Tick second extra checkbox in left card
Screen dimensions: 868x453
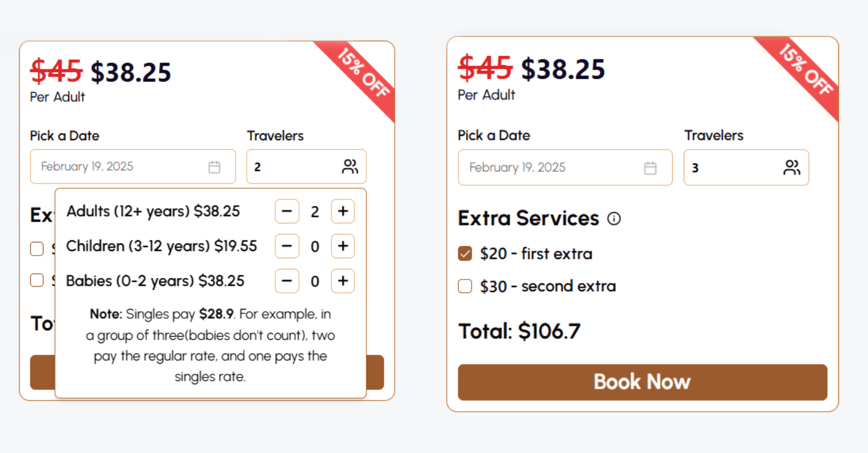[37, 280]
